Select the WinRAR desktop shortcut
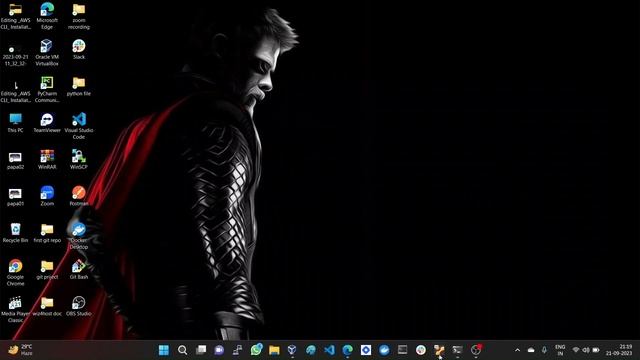Viewport: 640px width, 360px height. 47,160
